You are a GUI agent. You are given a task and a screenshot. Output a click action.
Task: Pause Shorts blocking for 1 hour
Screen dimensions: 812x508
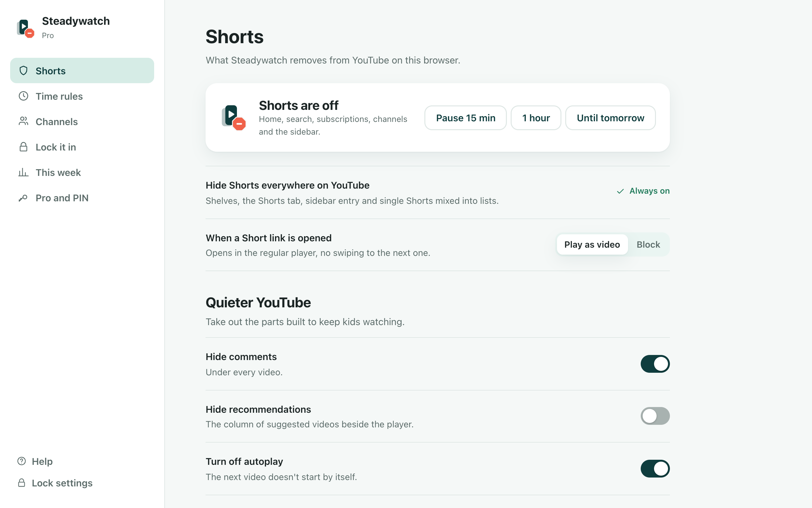[536, 118]
